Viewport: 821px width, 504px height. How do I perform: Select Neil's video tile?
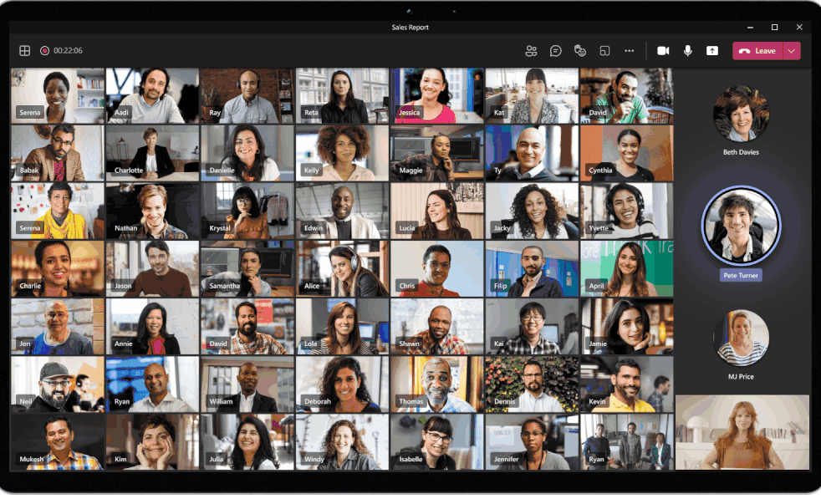pyautogui.click(x=58, y=384)
